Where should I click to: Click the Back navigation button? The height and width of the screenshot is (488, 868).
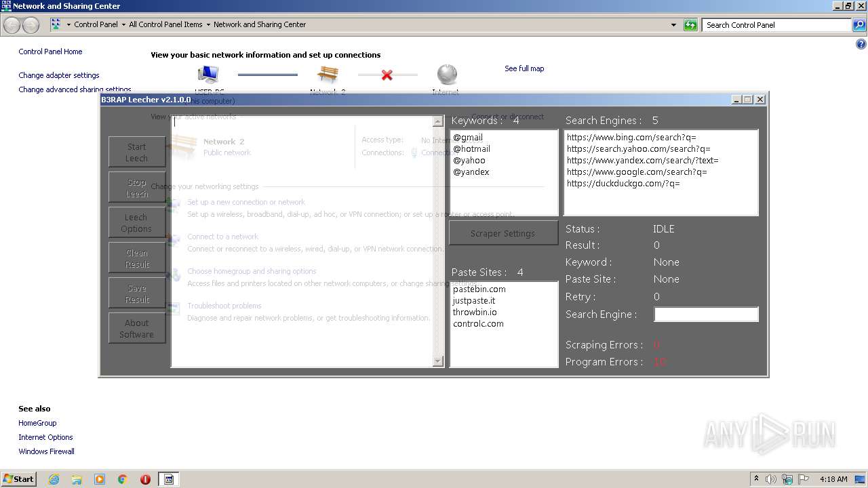(x=12, y=25)
